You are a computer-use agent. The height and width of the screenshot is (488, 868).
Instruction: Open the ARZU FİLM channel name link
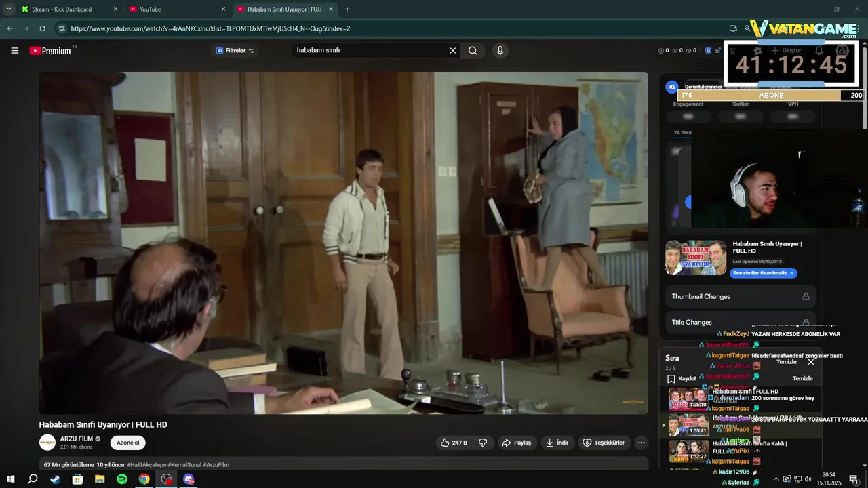click(77, 439)
